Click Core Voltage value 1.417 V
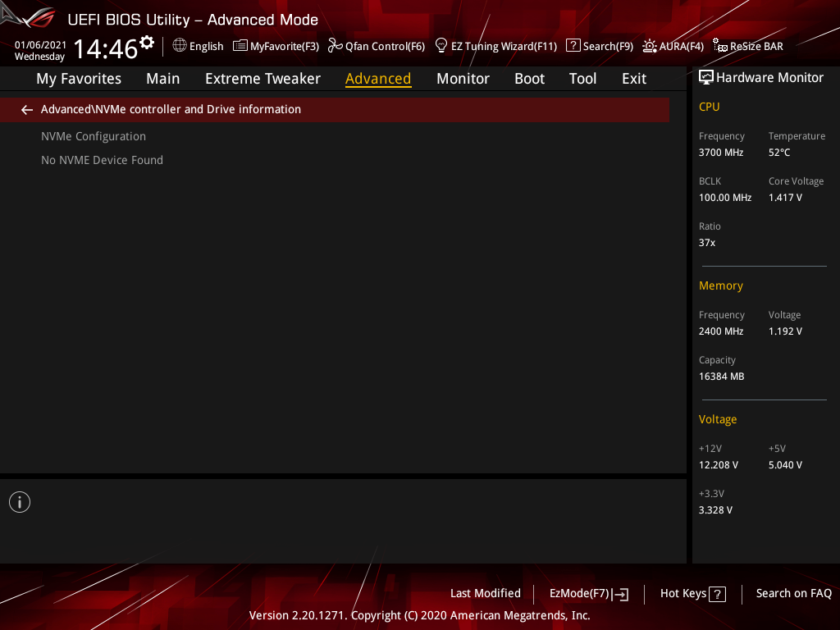The width and height of the screenshot is (840, 630). (785, 198)
